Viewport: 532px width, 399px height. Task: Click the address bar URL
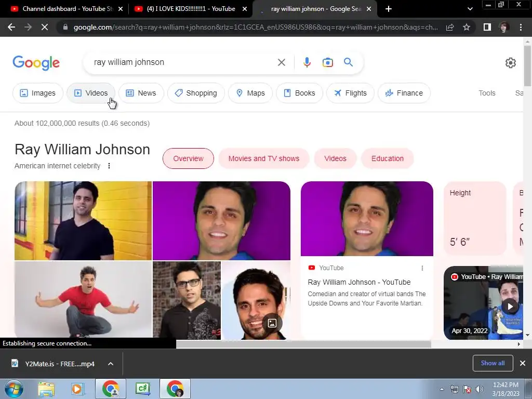(255, 27)
